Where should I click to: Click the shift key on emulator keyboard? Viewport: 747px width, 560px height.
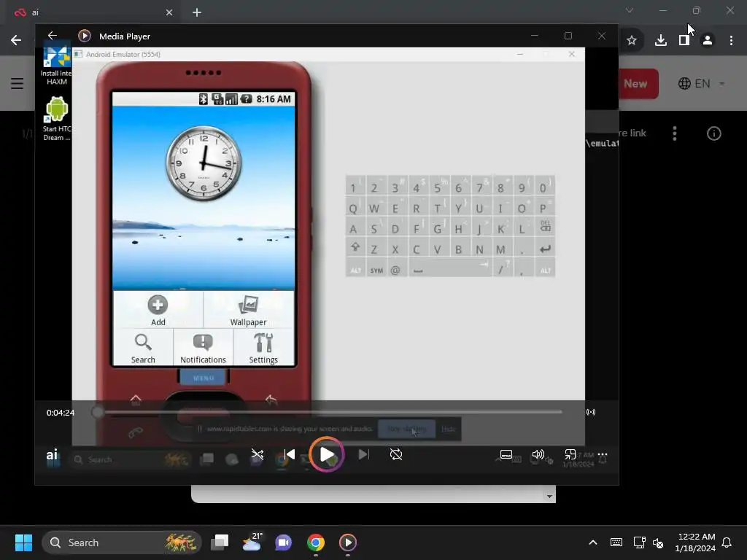tap(355, 248)
